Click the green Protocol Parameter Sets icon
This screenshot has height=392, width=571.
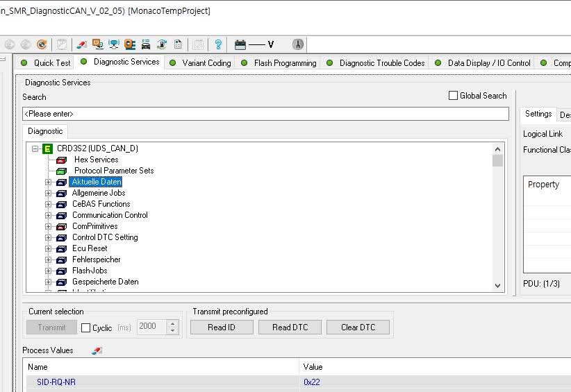tap(62, 171)
